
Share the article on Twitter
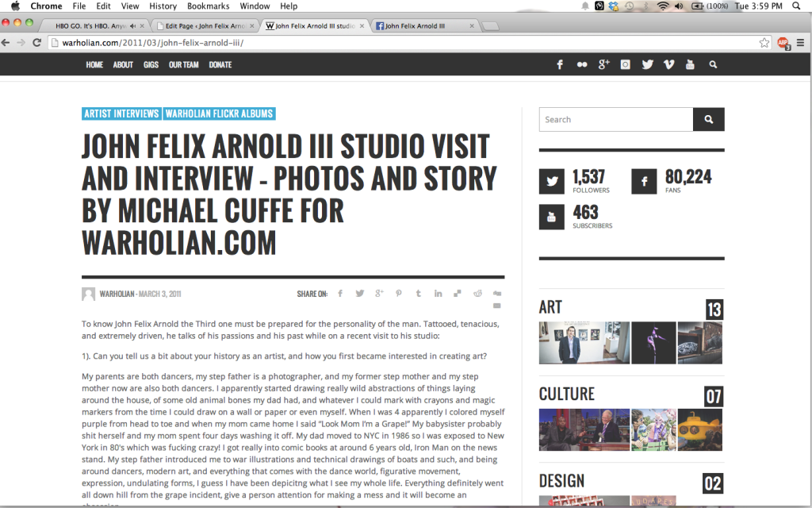coord(360,294)
